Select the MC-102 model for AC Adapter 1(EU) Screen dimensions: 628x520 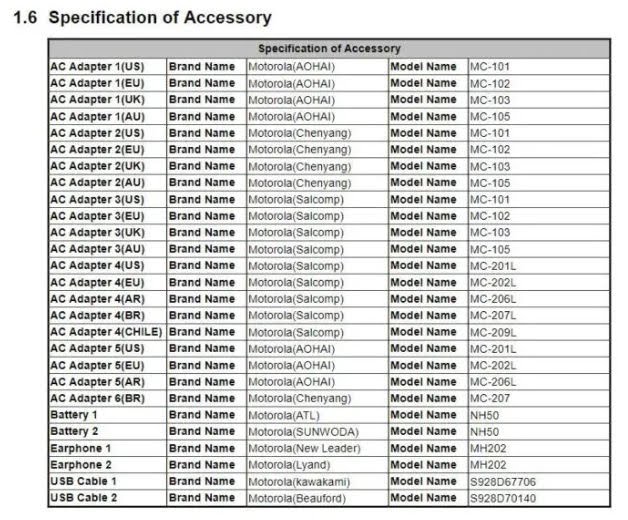click(490, 84)
